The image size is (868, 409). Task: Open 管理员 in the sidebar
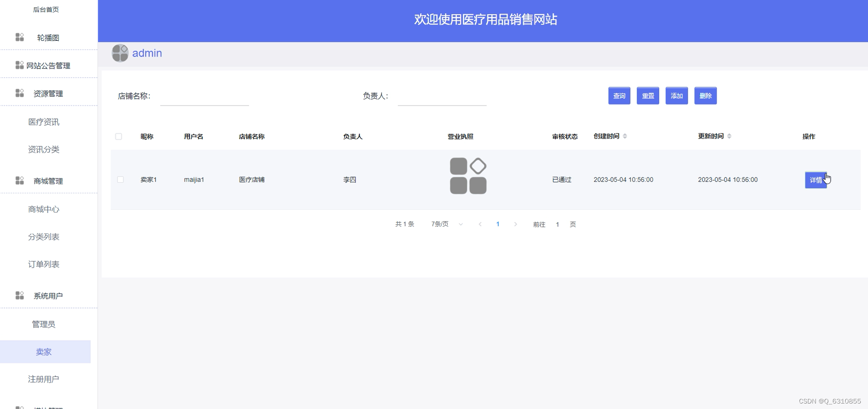click(x=44, y=324)
